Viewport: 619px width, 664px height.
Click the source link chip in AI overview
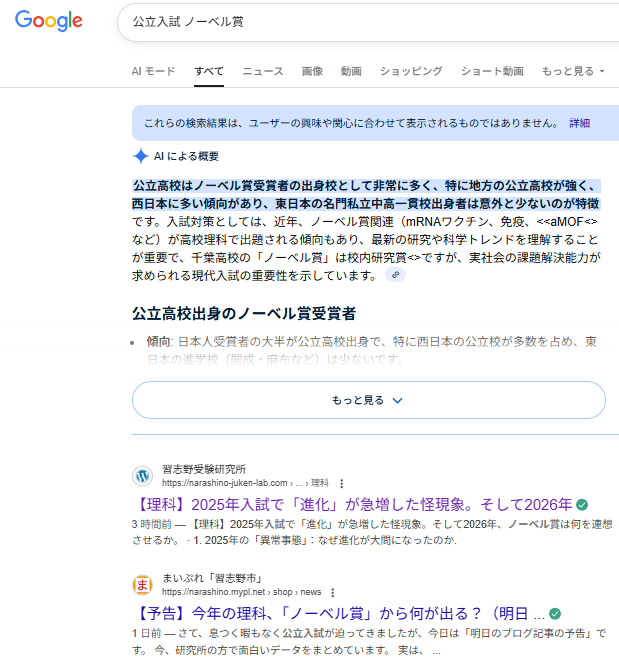(x=396, y=275)
